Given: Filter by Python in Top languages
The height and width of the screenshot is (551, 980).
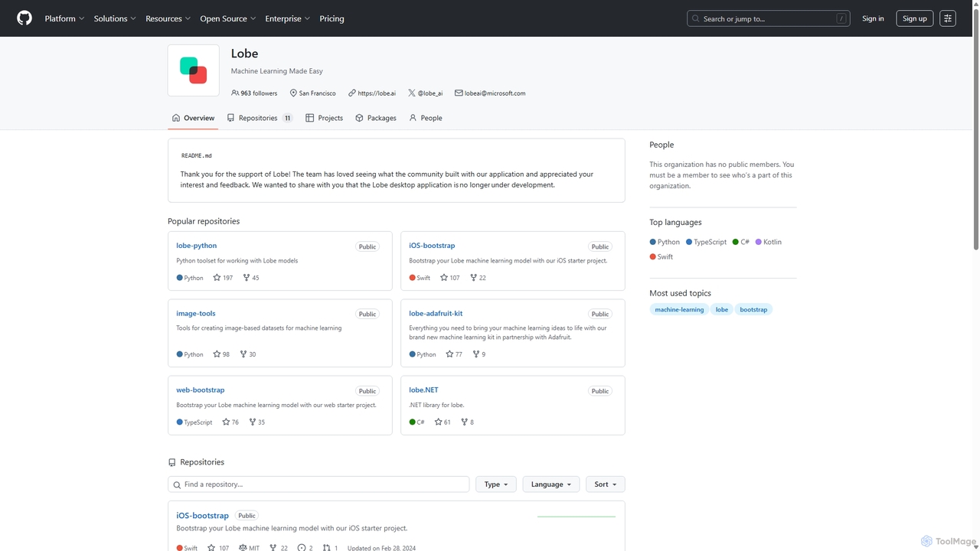Looking at the screenshot, I should point(665,242).
